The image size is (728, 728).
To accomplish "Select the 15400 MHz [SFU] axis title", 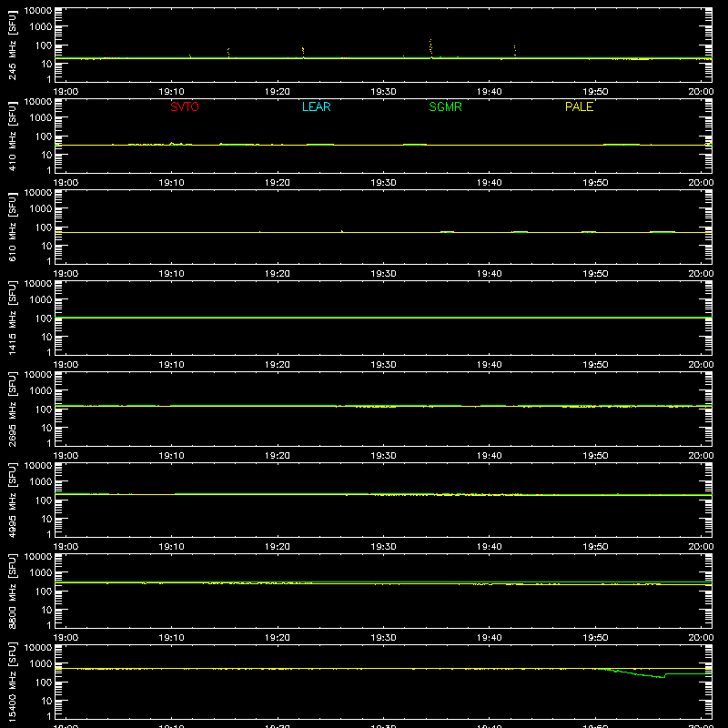I will click(x=12, y=682).
